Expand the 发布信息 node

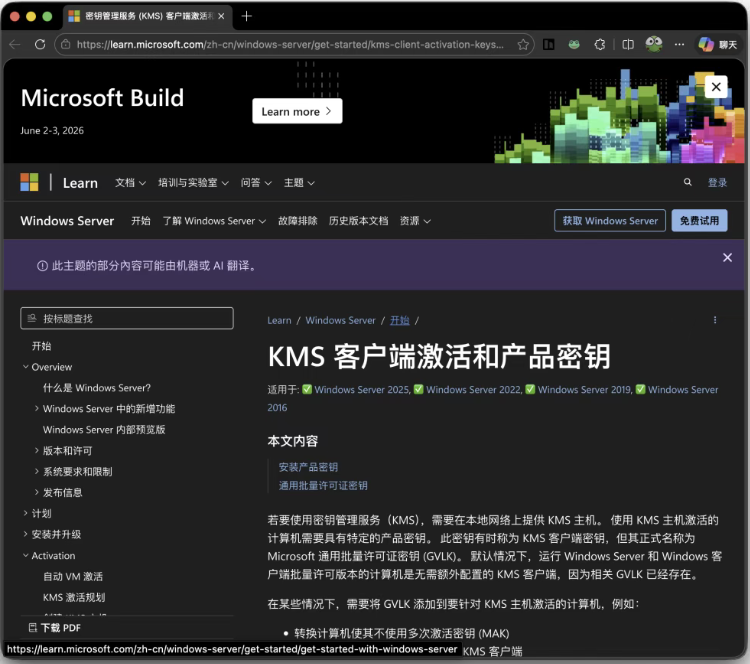[37, 492]
